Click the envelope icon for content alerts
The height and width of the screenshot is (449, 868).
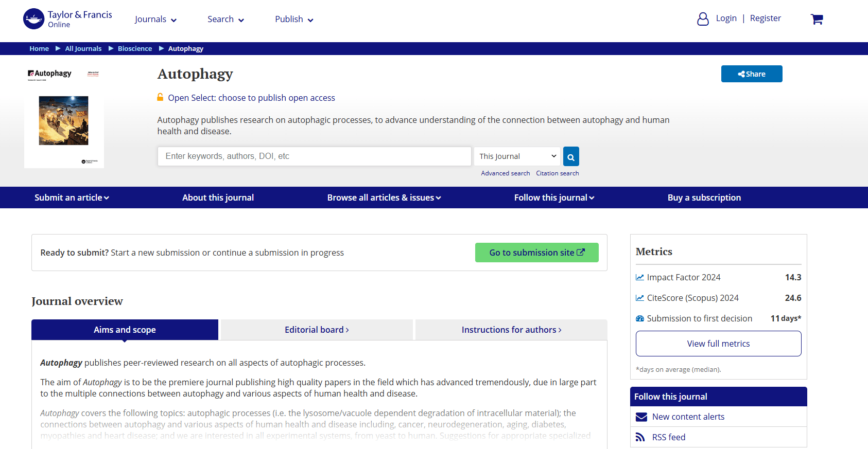641,417
